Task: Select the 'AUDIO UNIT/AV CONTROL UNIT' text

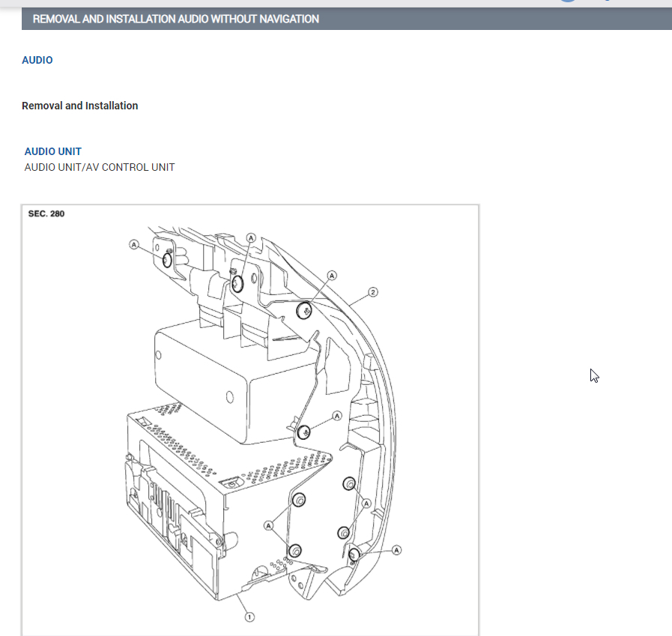Action: [x=100, y=167]
